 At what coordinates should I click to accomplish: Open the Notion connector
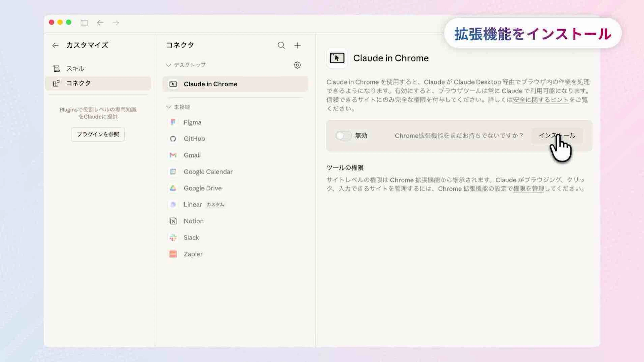193,221
